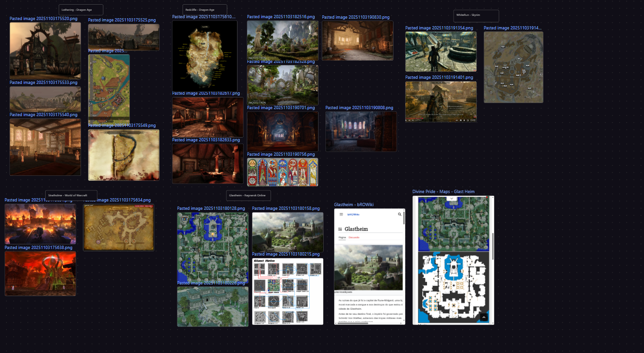
Task: Expand the chevron dropdown atop Divine Pride map
Action: [451, 199]
